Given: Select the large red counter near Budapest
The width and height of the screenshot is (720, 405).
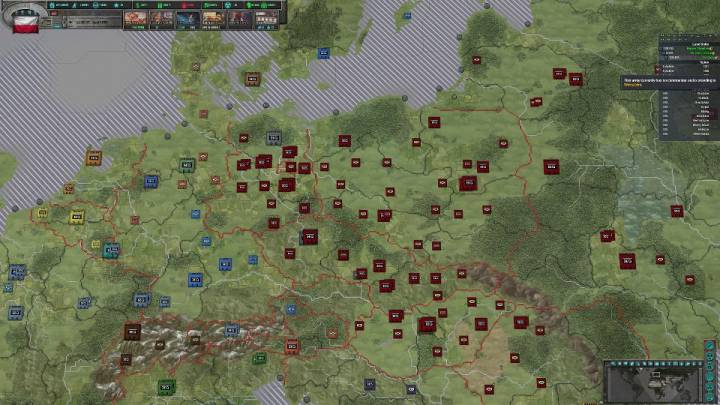Looking at the screenshot, I should coord(427,324).
